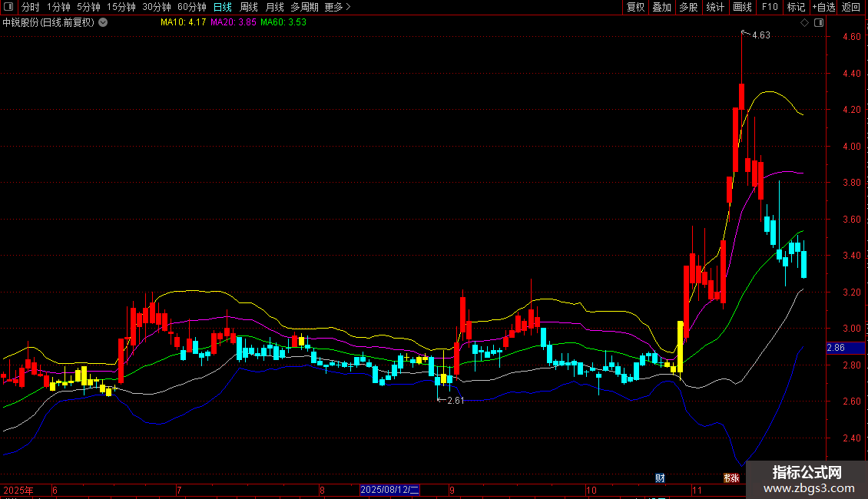Toggle the left panel icon in the top-left corner

click(x=8, y=7)
